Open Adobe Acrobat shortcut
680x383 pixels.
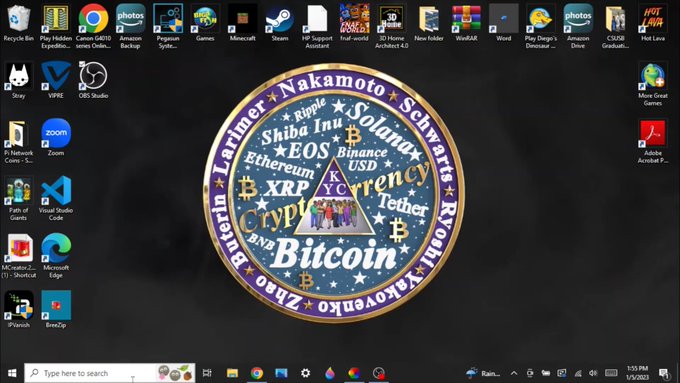coord(653,141)
